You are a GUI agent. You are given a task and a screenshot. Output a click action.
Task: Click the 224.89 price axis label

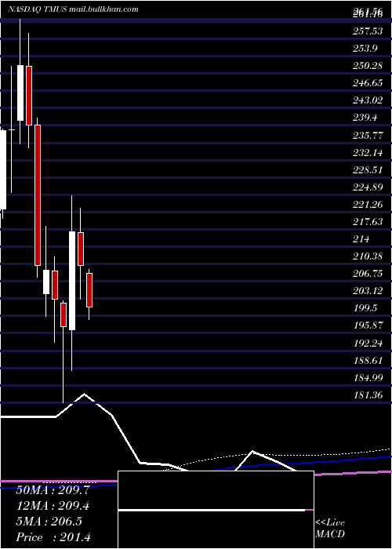click(x=368, y=187)
